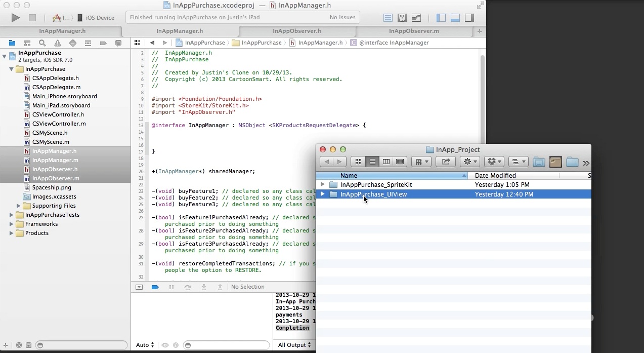Viewport: 644px width, 353px height.
Task: Open the Test navigator icon
Action: pyautogui.click(x=73, y=43)
